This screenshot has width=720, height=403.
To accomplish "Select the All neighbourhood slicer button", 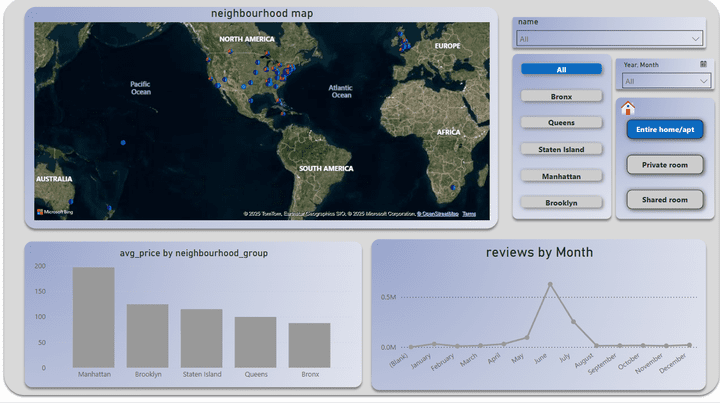I will coord(561,70).
